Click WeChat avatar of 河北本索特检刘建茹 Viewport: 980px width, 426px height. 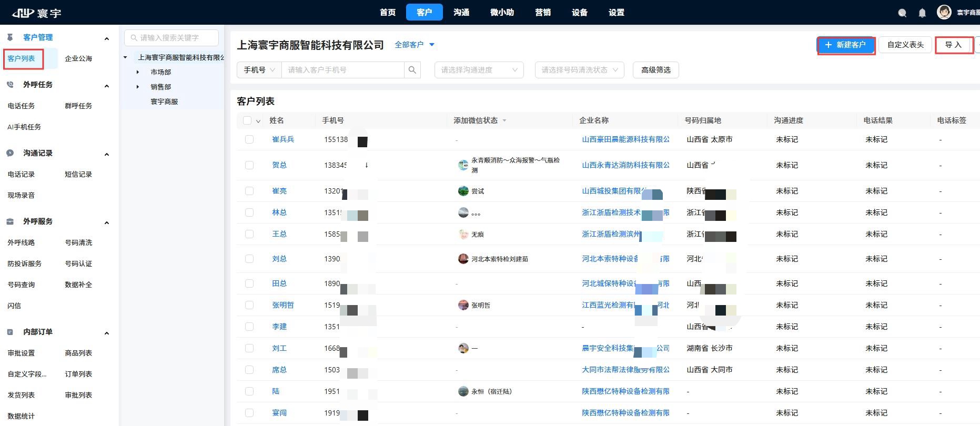[x=463, y=259]
